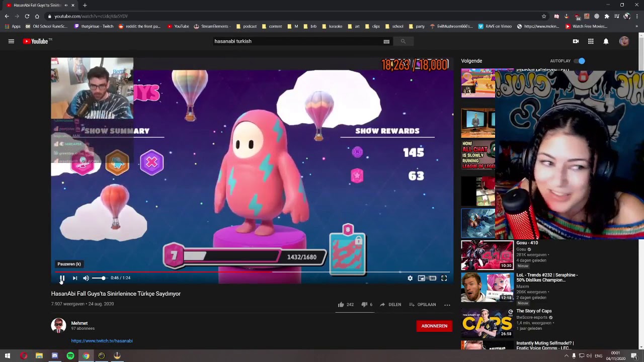Open The Story of Caps thumbnail

pyautogui.click(x=487, y=323)
